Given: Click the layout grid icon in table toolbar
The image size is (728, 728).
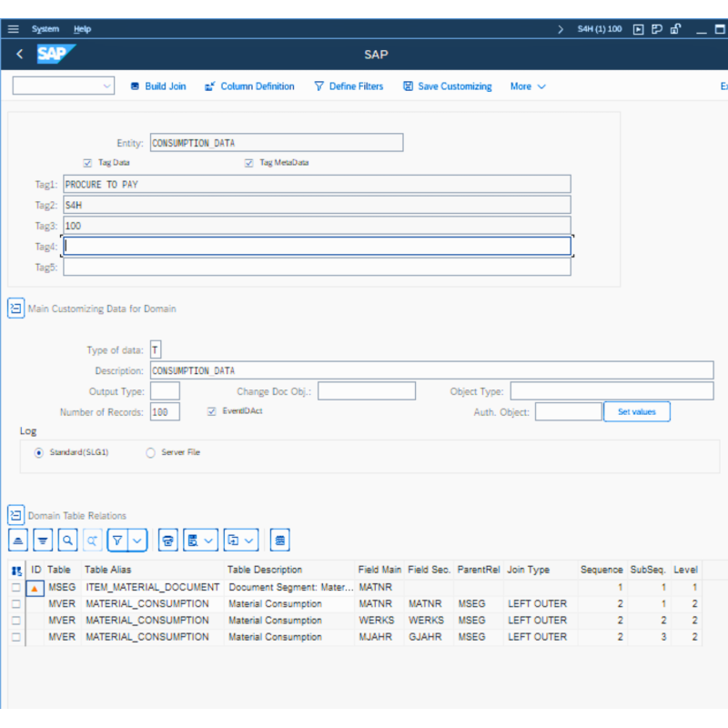Looking at the screenshot, I should (x=280, y=540).
